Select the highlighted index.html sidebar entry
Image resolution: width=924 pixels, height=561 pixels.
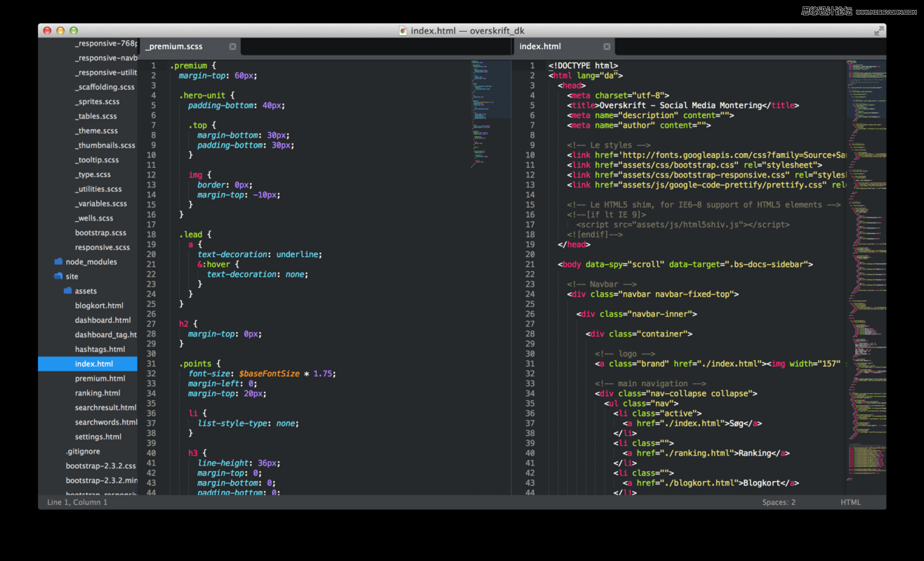[x=88, y=364]
